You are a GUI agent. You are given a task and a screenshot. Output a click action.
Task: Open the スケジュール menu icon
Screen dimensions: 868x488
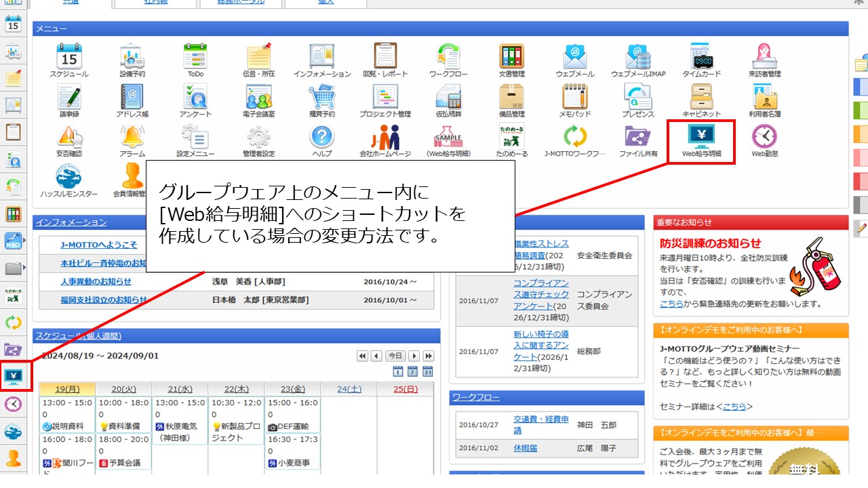click(x=68, y=60)
